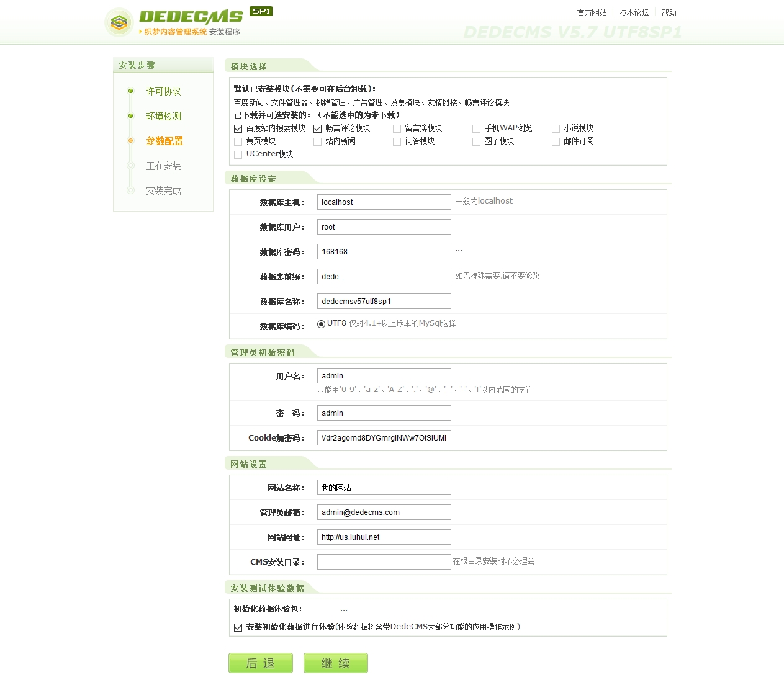Click 管理员初始密码 section header
This screenshot has height=680, width=784.
tap(263, 352)
